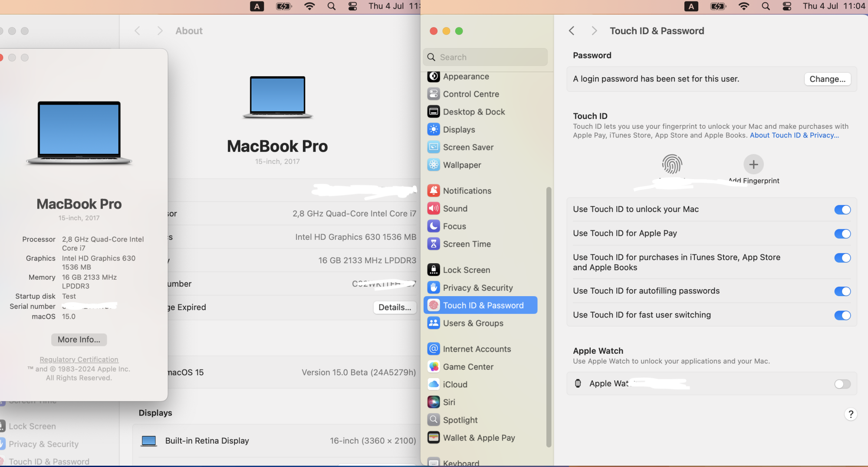Viewport: 868px width, 467px height.
Task: Select the highlighted Touch ID & Password sidebar item
Action: point(480,305)
